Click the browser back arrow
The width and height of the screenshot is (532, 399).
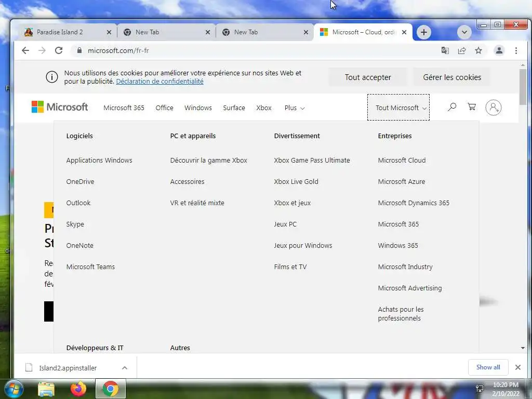pyautogui.click(x=25, y=50)
